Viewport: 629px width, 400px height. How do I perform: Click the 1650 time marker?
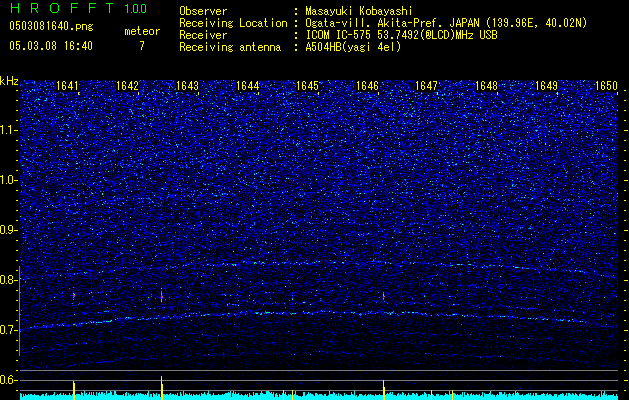coord(606,86)
